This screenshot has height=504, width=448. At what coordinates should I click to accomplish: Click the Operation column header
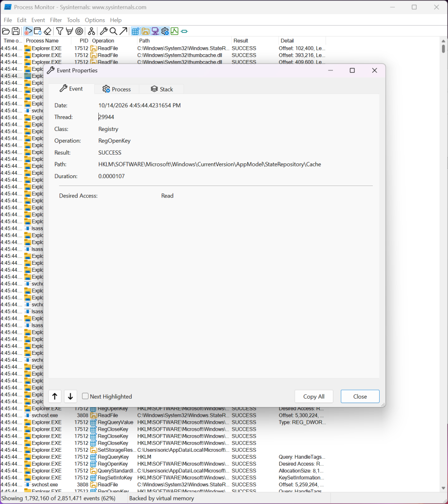pyautogui.click(x=114, y=40)
